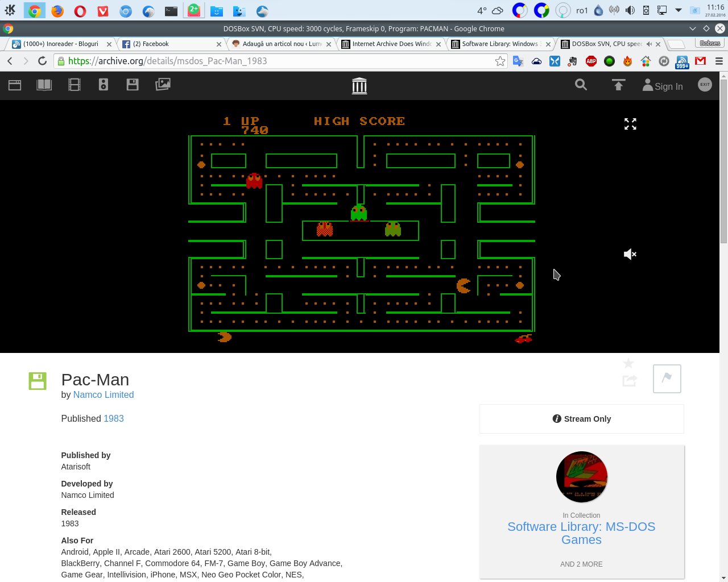Open the Software Library: MS-DOS Games collection
Viewport: 728px width, 582px height.
(581, 533)
